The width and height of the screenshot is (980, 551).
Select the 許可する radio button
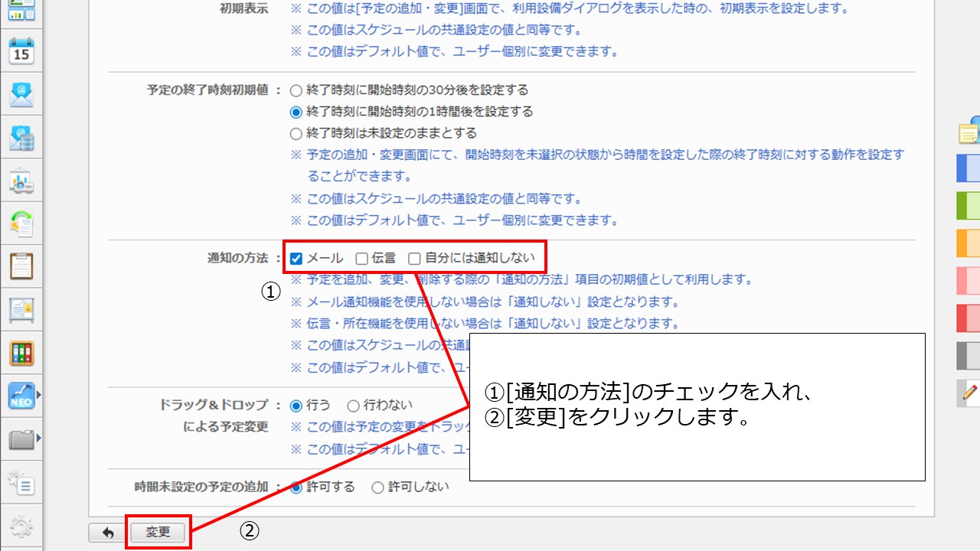click(296, 487)
